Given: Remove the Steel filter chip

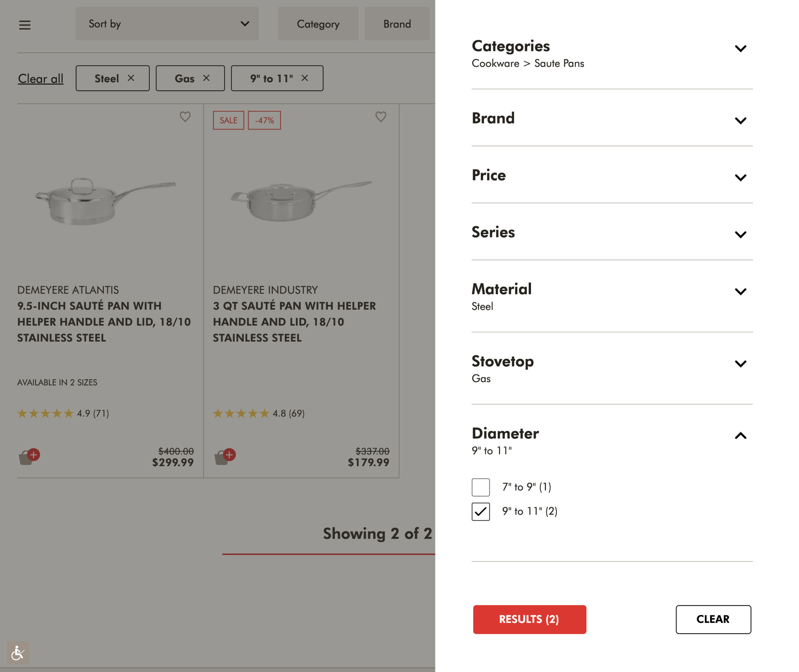Looking at the screenshot, I should point(131,78).
